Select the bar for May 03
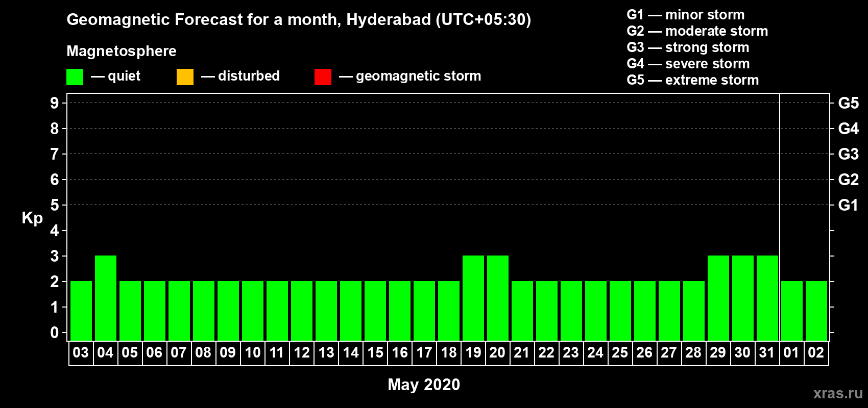 point(81,311)
